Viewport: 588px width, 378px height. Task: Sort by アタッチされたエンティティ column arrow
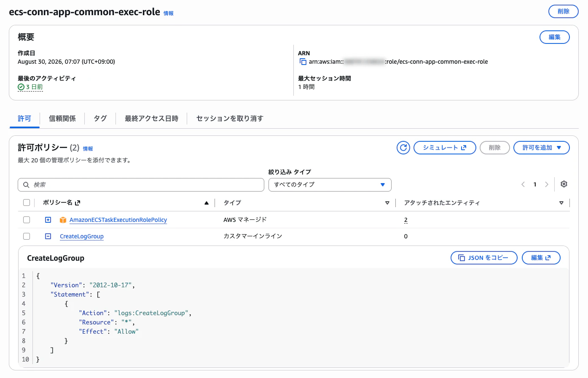[561, 203]
